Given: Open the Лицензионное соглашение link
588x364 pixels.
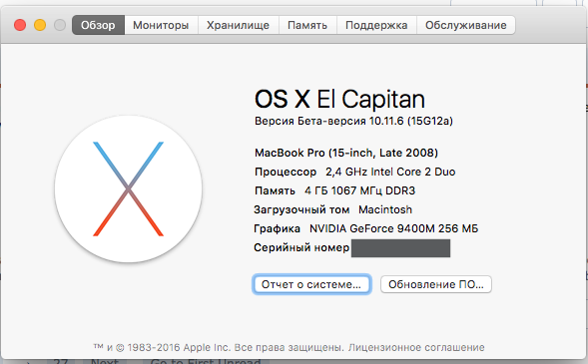Looking at the screenshot, I should [x=416, y=347].
